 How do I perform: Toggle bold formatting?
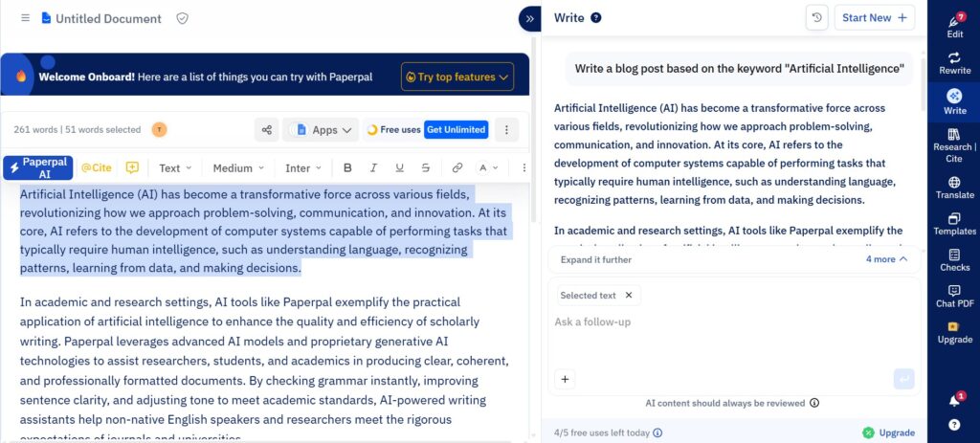point(348,167)
